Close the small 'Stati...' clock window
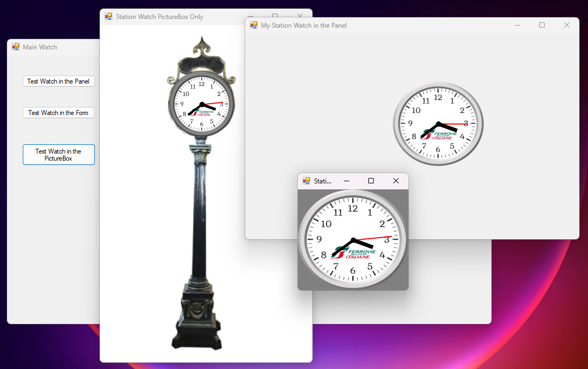This screenshot has width=588, height=369. point(395,181)
